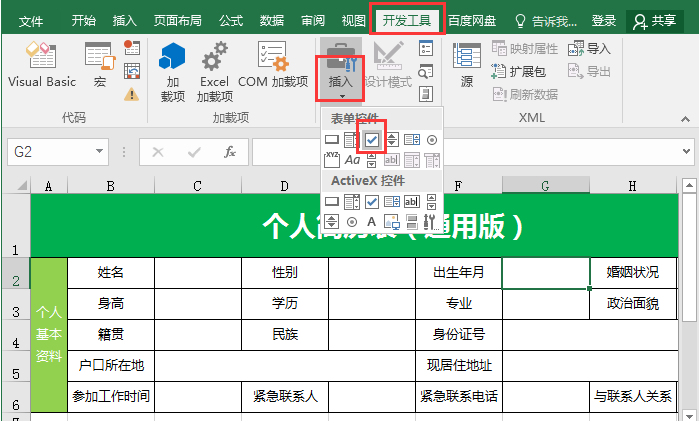Screen dimensions: 699x421
Task: Click the Record Macro icon
Action: click(132, 48)
